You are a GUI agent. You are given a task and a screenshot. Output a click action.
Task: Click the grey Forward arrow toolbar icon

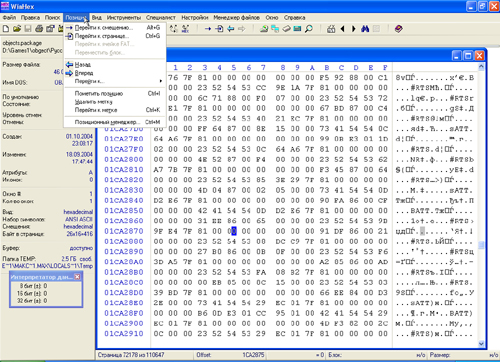tap(242, 29)
